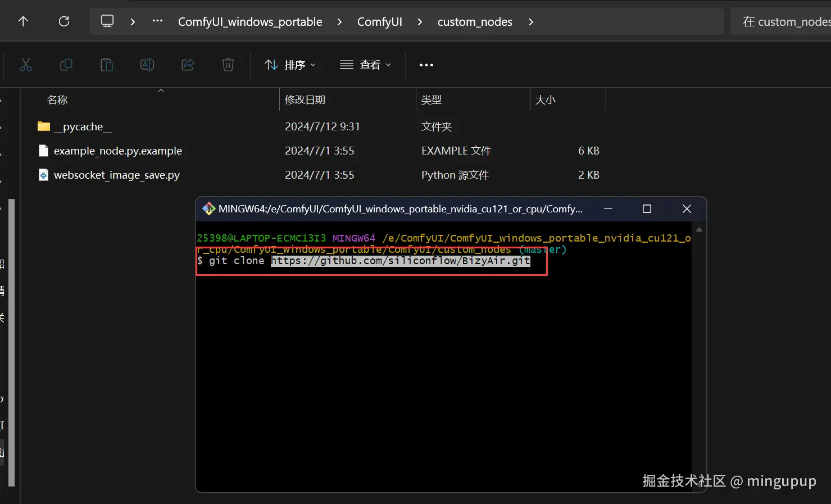The width and height of the screenshot is (831, 504).
Task: Open Git Bash window icon menu
Action: [x=209, y=209]
